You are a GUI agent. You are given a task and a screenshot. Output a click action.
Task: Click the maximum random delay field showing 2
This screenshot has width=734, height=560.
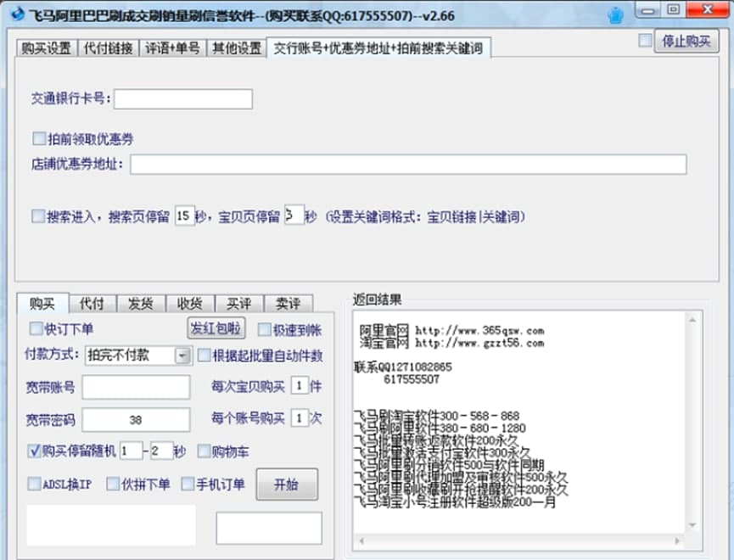[x=161, y=451]
